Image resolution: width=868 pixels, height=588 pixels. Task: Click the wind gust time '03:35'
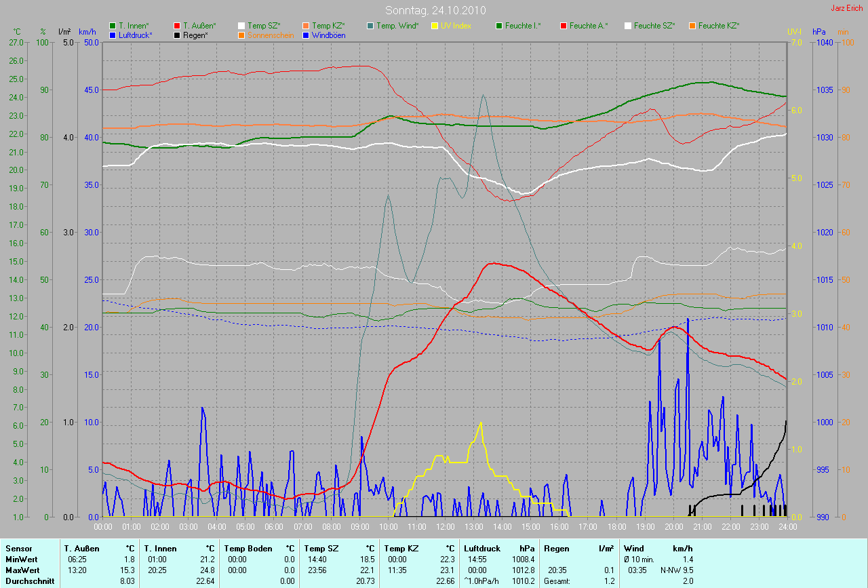[639, 570]
